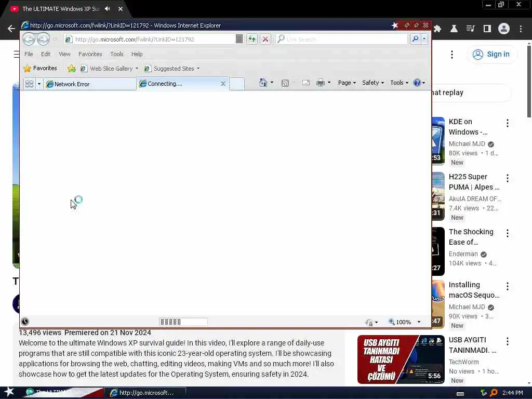Expand the zoom level dropdown arrow in status bar
The image size is (532, 399).
(x=419, y=322)
